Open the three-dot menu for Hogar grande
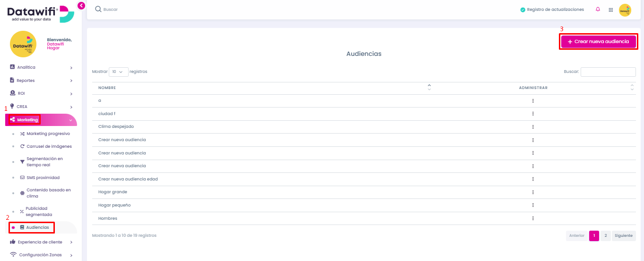Screen dimensions: 644x261 pos(533,192)
